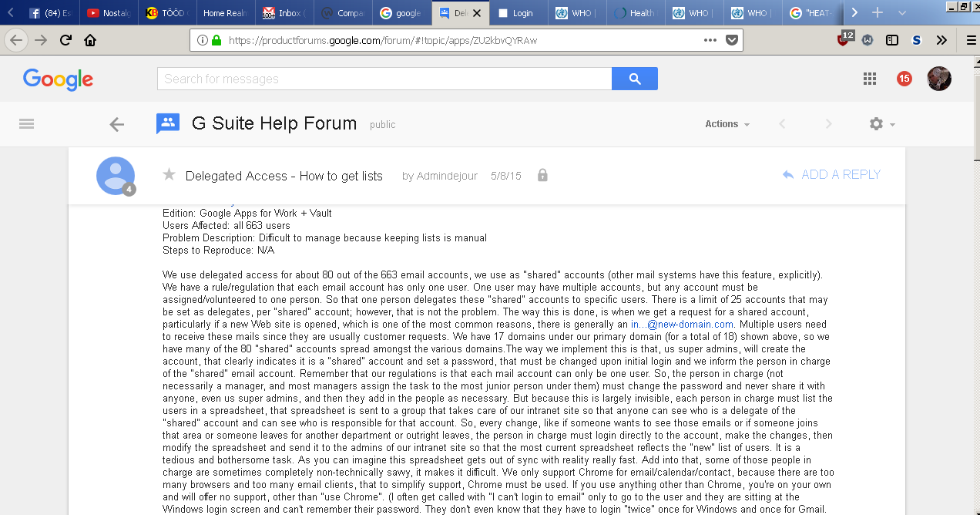Click author name Admindejour
Viewport: 980px width, 515px height.
(447, 176)
